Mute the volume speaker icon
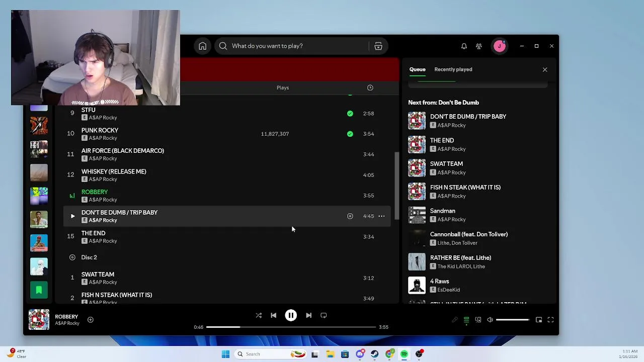 [x=490, y=320]
